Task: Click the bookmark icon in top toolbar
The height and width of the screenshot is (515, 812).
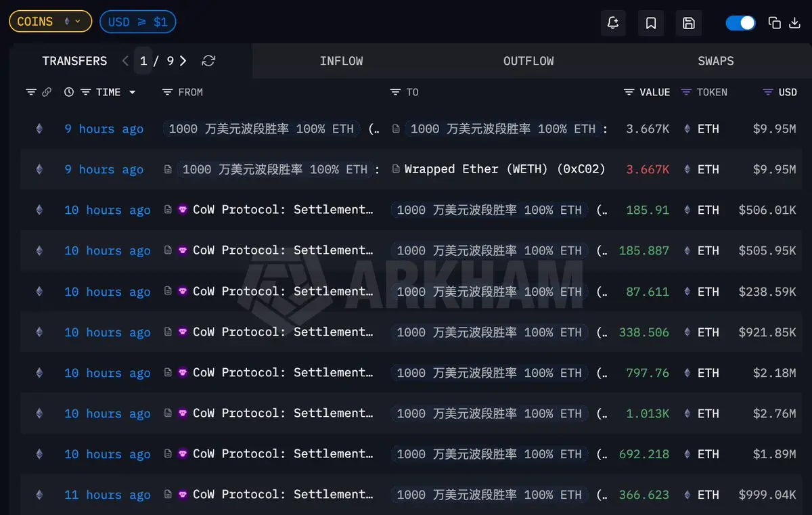Action: (651, 23)
